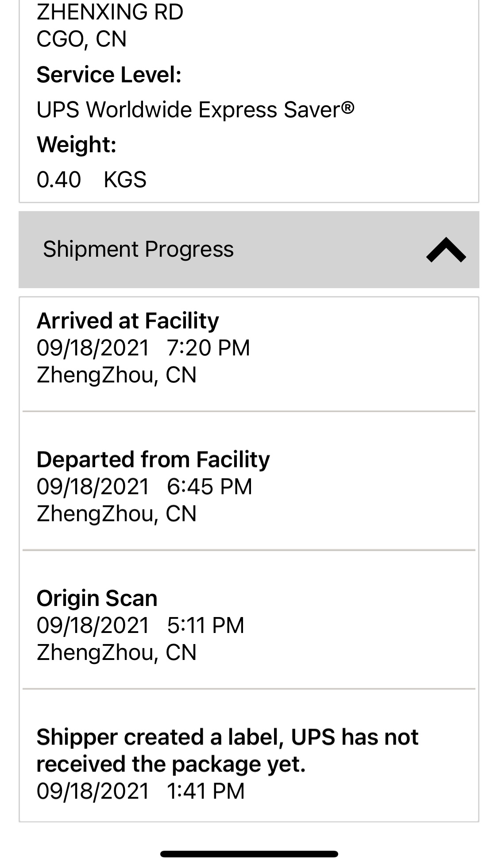Tap ZhengZhou, CN under Arrived at Facility
This screenshot has width=498, height=868.
(x=116, y=375)
